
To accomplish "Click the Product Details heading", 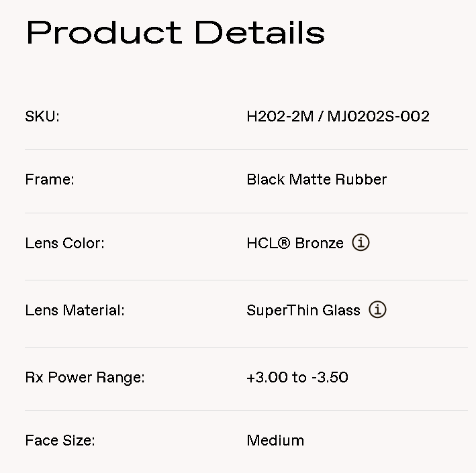I will pos(175,32).
